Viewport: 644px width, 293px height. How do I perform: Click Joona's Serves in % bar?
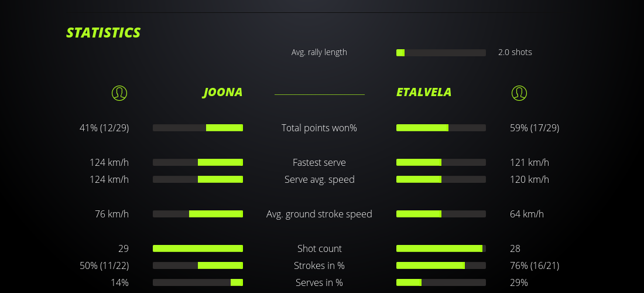coord(198,282)
